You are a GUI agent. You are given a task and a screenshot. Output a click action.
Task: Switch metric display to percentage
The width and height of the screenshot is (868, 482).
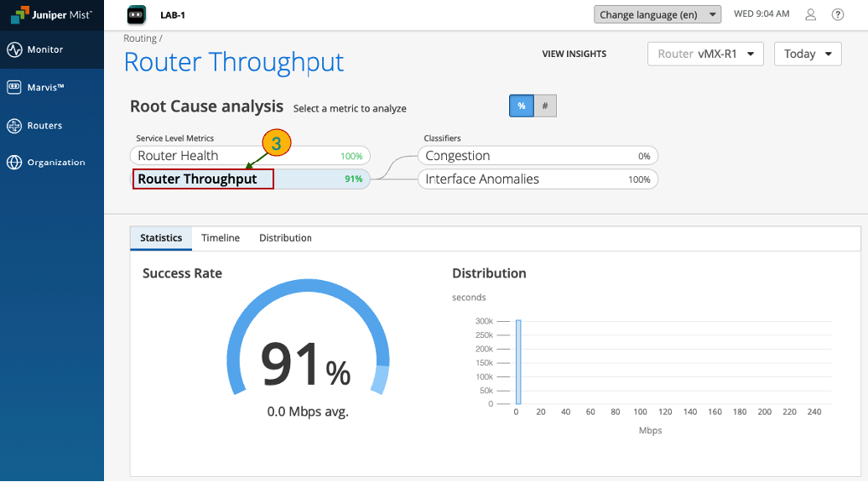(521, 106)
